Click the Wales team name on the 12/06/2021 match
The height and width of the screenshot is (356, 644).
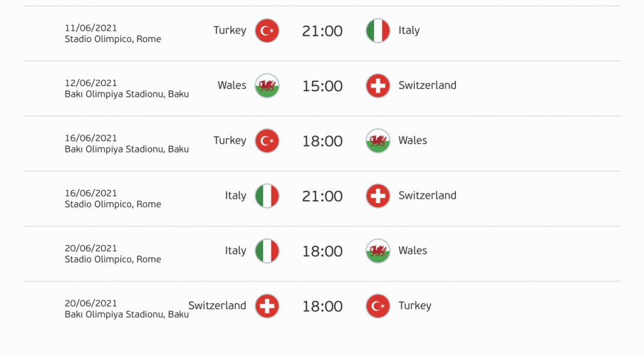tap(232, 85)
